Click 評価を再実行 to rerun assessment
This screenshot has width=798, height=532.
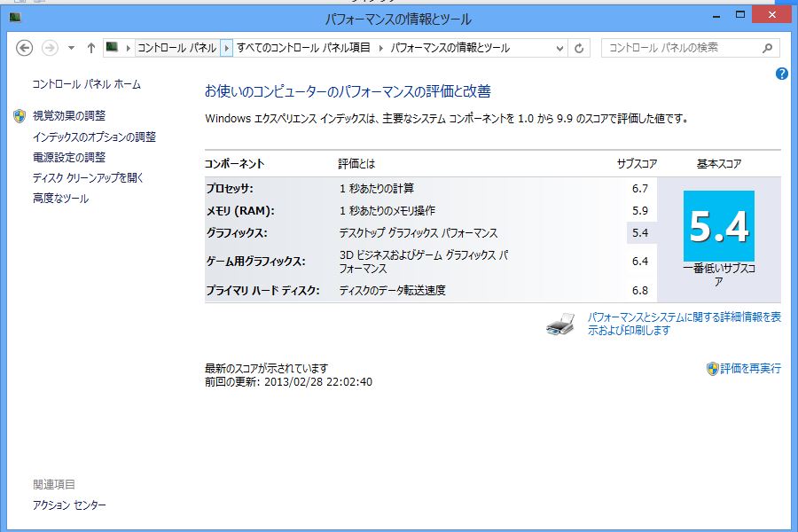coord(750,368)
